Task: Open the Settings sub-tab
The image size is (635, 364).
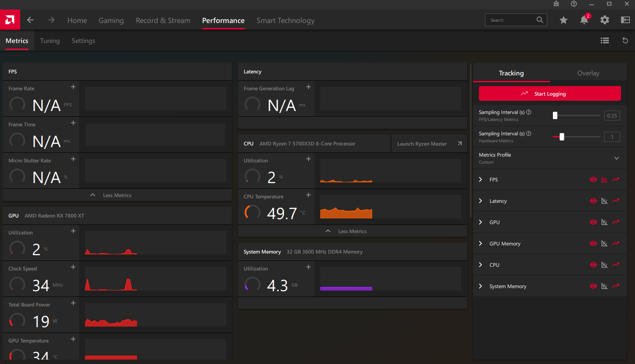Action: [x=84, y=41]
